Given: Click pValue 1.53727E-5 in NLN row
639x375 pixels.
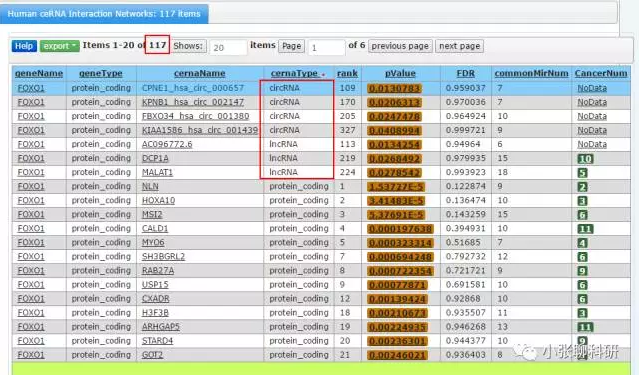Looking at the screenshot, I should tap(396, 187).
